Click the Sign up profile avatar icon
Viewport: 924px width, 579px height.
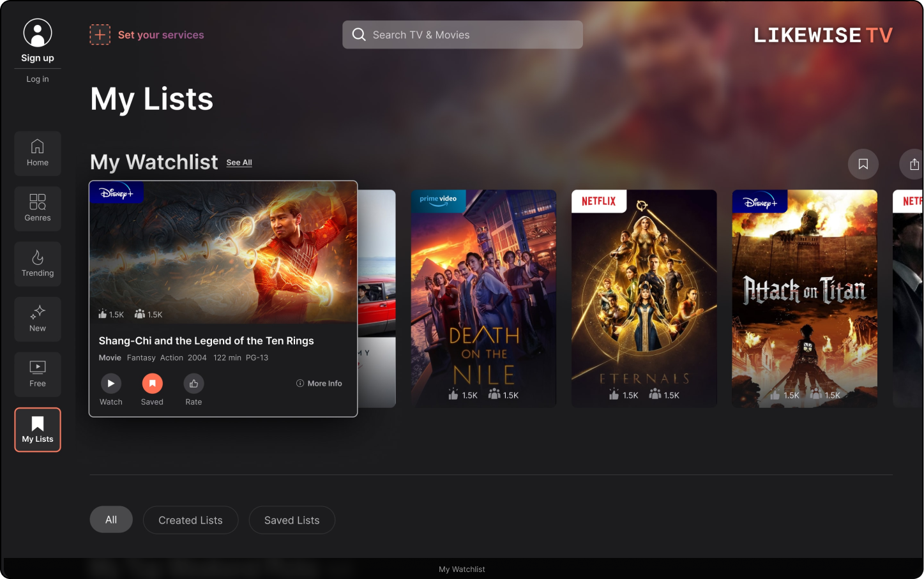(x=38, y=33)
